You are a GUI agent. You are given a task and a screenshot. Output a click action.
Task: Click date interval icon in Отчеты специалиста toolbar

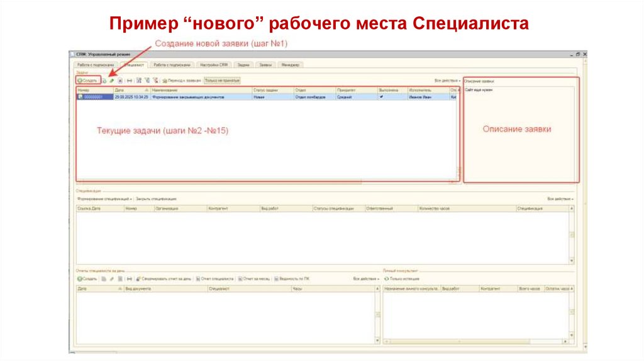click(130, 279)
